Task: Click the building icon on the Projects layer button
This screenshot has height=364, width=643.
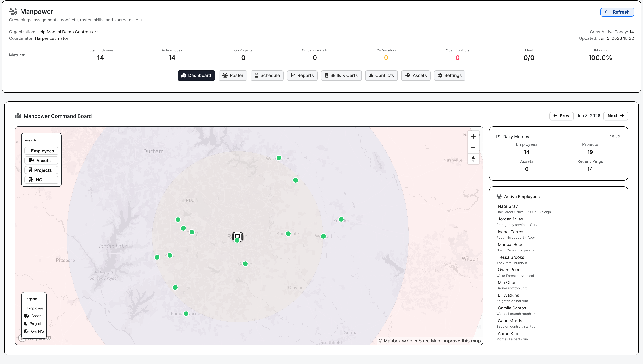Action: pos(30,170)
